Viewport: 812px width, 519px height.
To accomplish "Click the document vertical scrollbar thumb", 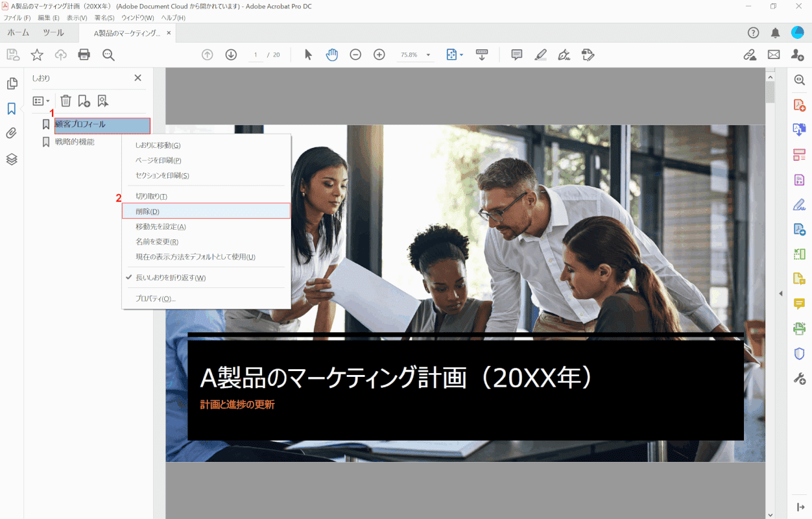I will 770,91.
